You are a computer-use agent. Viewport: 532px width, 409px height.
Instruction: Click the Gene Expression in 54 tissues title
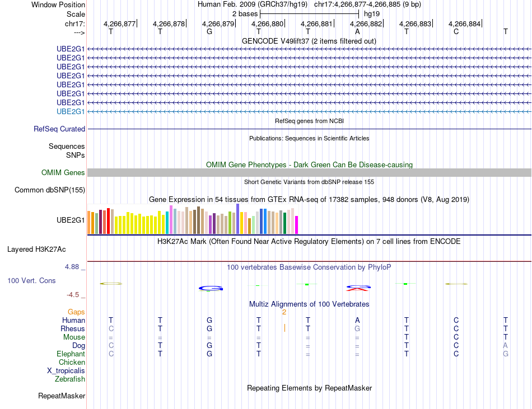pyautogui.click(x=309, y=200)
